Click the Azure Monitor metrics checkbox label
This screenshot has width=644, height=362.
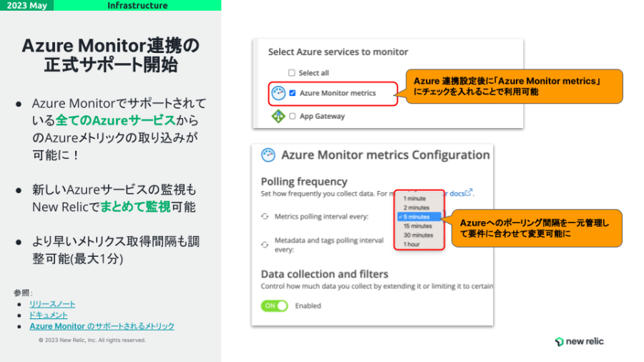338,93
